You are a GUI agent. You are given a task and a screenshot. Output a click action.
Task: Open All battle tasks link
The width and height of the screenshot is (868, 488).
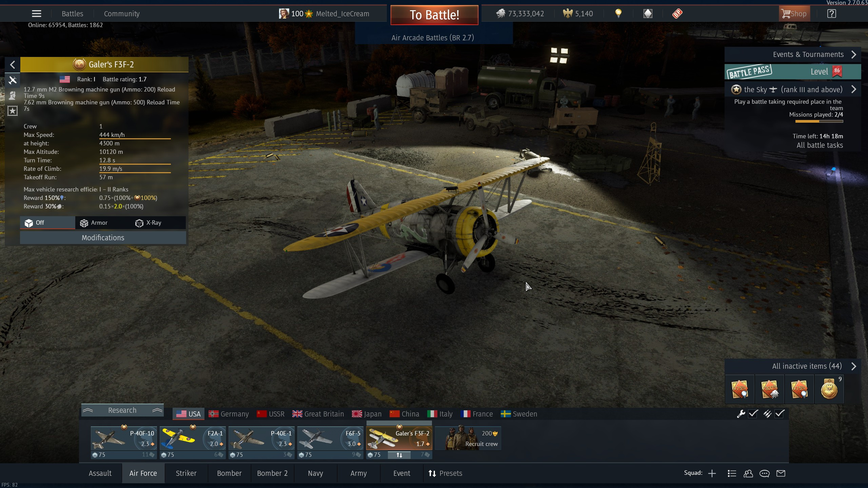[820, 145]
